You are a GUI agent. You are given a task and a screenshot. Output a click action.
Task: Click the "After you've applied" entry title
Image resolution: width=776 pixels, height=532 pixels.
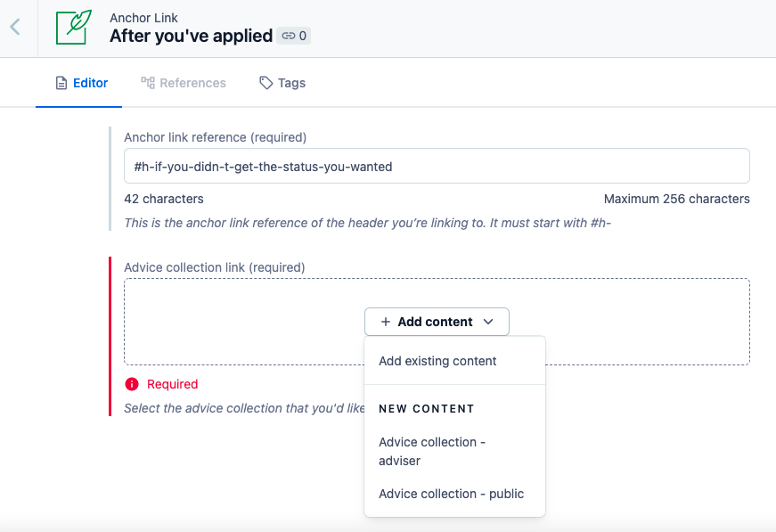(191, 37)
